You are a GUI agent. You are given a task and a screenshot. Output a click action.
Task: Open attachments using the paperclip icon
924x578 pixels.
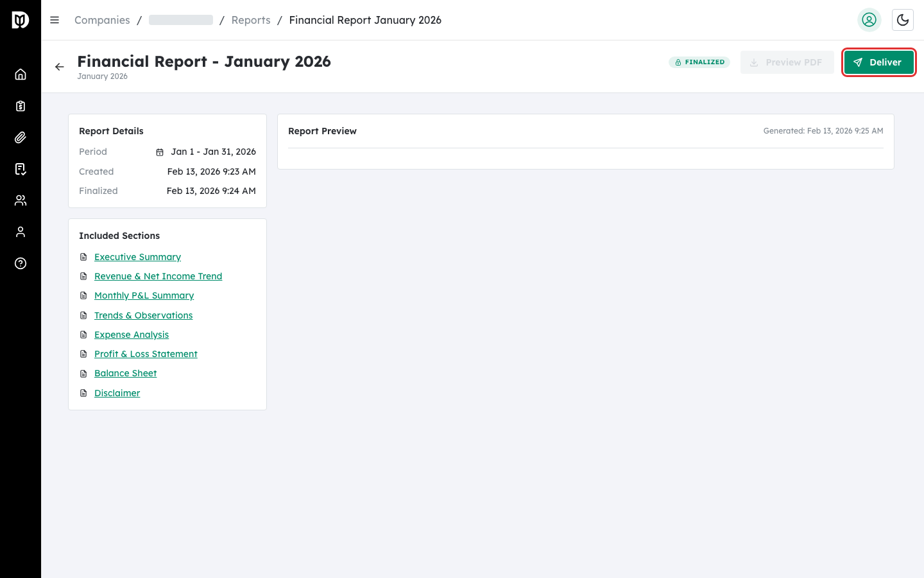tap(21, 137)
